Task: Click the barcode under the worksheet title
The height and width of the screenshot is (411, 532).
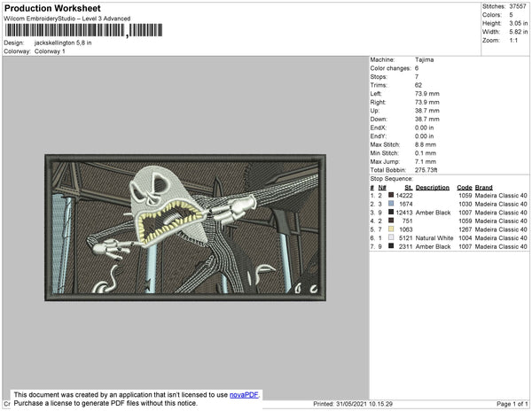Action: (83, 30)
